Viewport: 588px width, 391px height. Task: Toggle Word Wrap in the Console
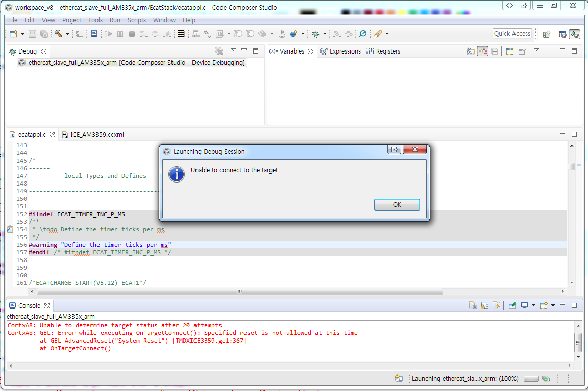click(497, 305)
